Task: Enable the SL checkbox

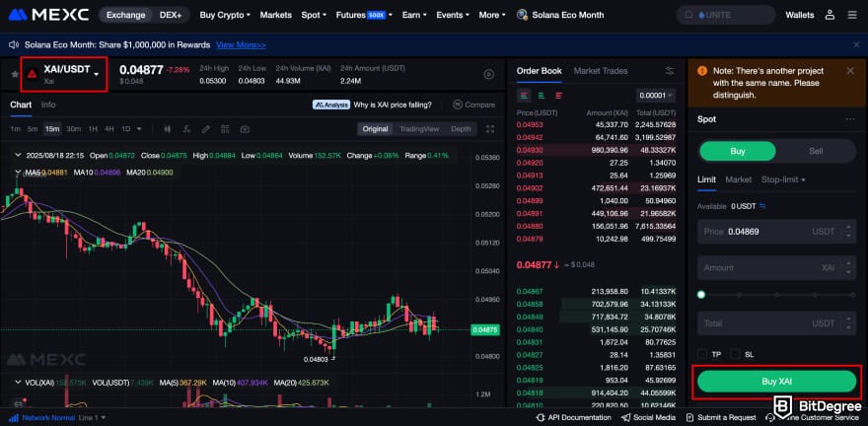Action: click(735, 354)
